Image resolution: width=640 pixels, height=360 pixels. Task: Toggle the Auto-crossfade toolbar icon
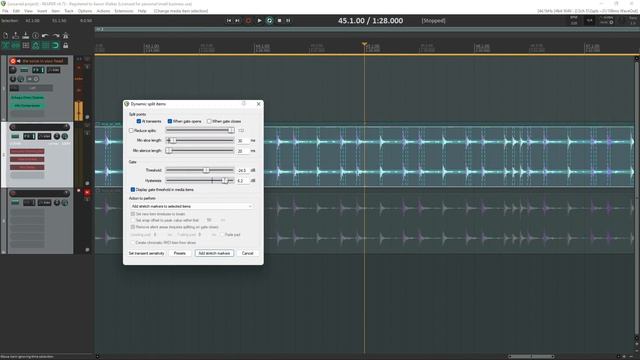[x=6, y=46]
